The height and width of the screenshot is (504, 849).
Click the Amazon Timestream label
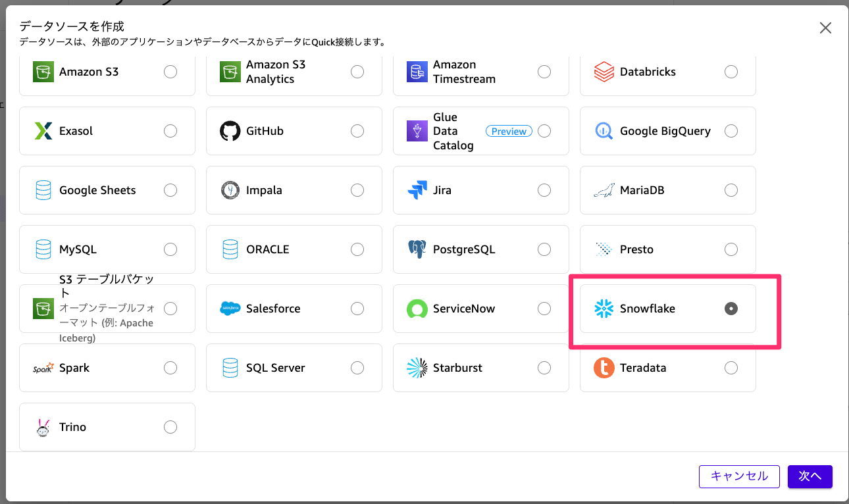coord(464,72)
